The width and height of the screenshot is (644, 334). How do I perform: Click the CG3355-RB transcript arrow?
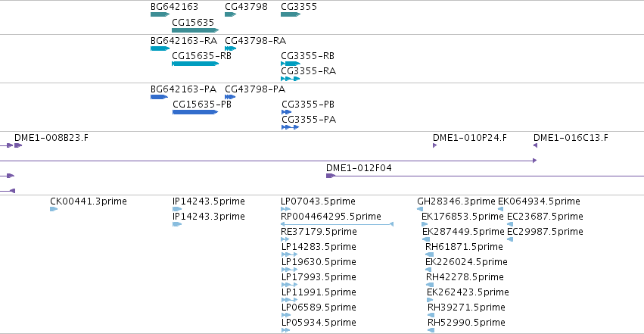tap(291, 64)
